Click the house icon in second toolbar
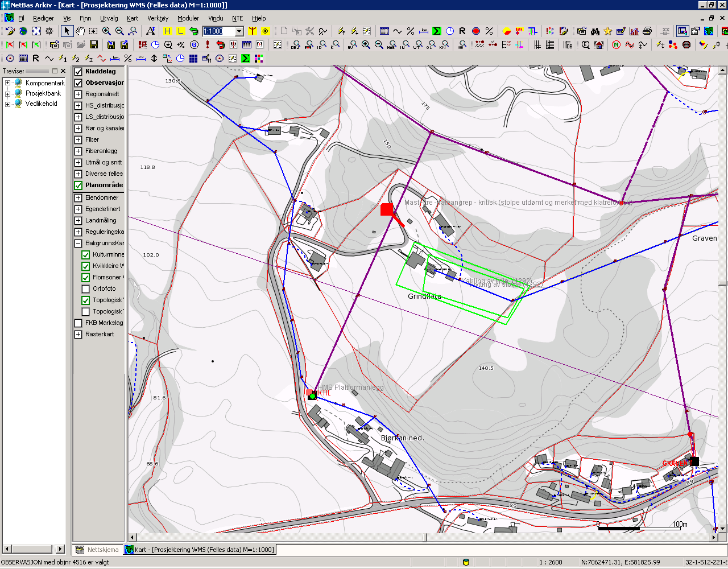 click(599, 44)
